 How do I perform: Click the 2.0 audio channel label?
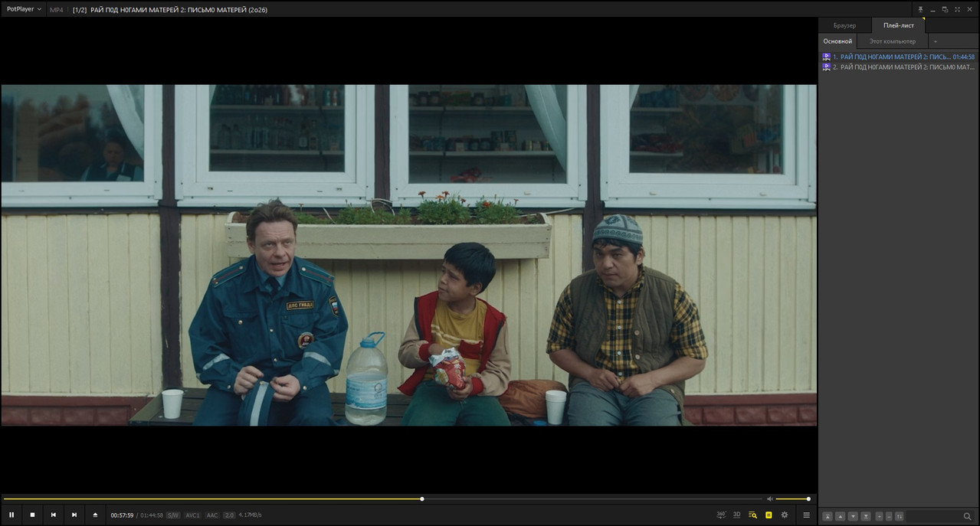[x=229, y=515]
